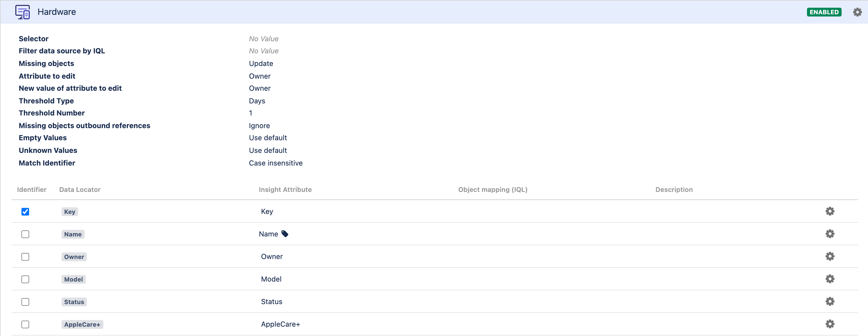Open gear menu for Status mapping row
Image resolution: width=868 pixels, height=336 pixels.
coord(830,302)
